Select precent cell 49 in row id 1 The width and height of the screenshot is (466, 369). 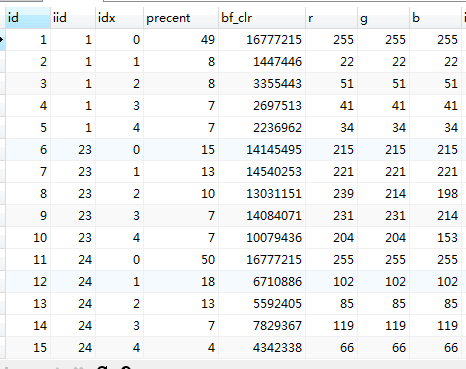pyautogui.click(x=181, y=40)
